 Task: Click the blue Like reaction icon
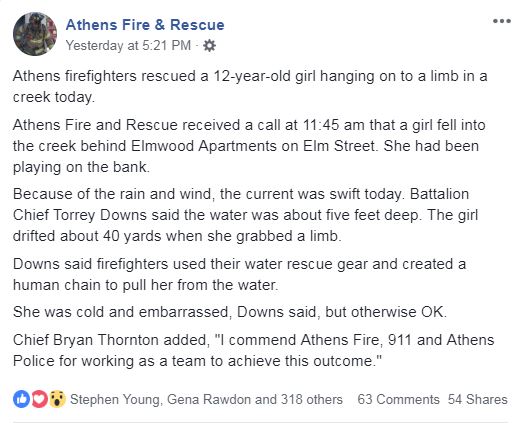22,399
